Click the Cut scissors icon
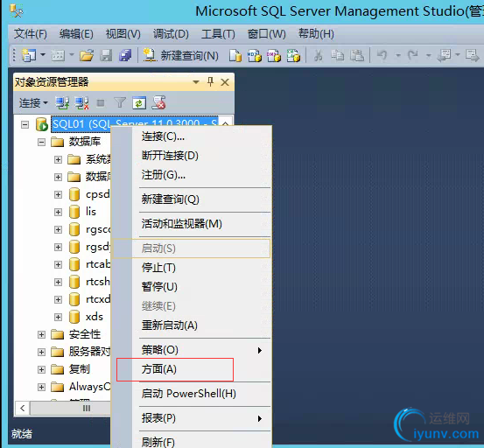Screen dimensions: 484x448 (x=319, y=56)
